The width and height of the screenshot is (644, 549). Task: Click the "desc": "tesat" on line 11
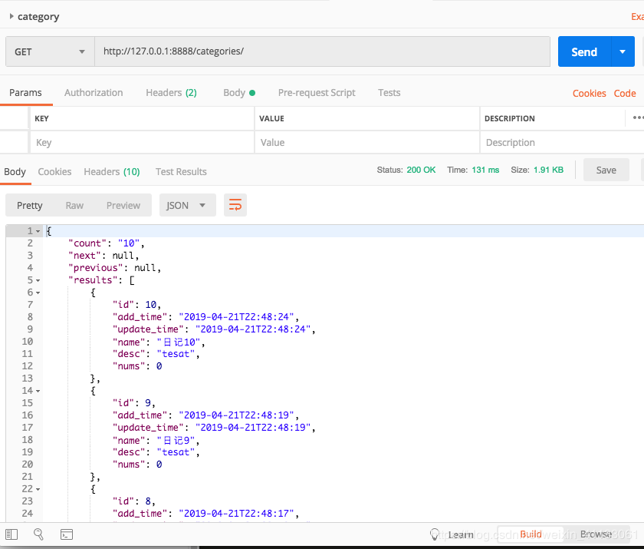click(x=156, y=354)
